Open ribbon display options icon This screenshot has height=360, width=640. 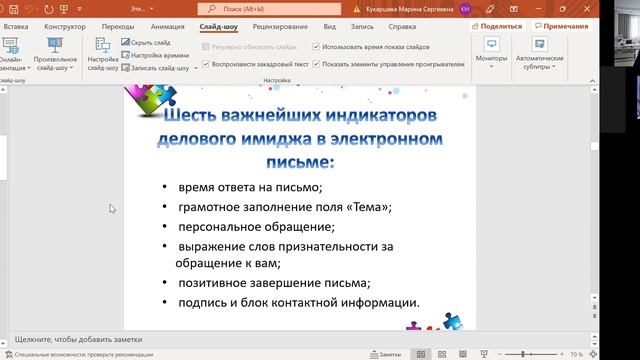pos(514,9)
